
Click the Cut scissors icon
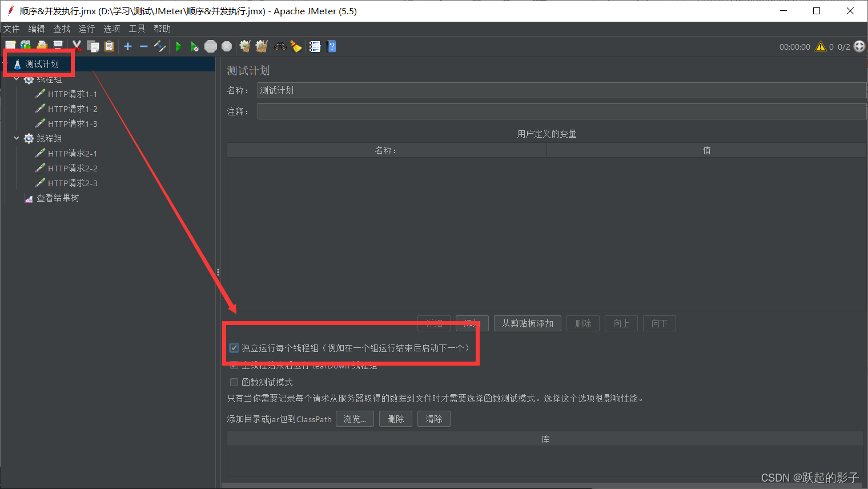(x=77, y=46)
